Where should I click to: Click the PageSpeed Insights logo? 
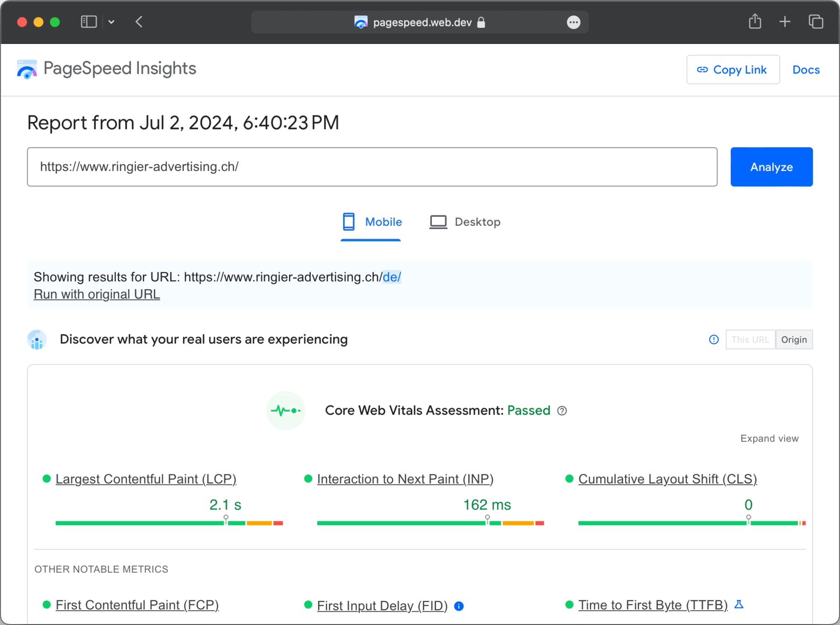tap(26, 69)
